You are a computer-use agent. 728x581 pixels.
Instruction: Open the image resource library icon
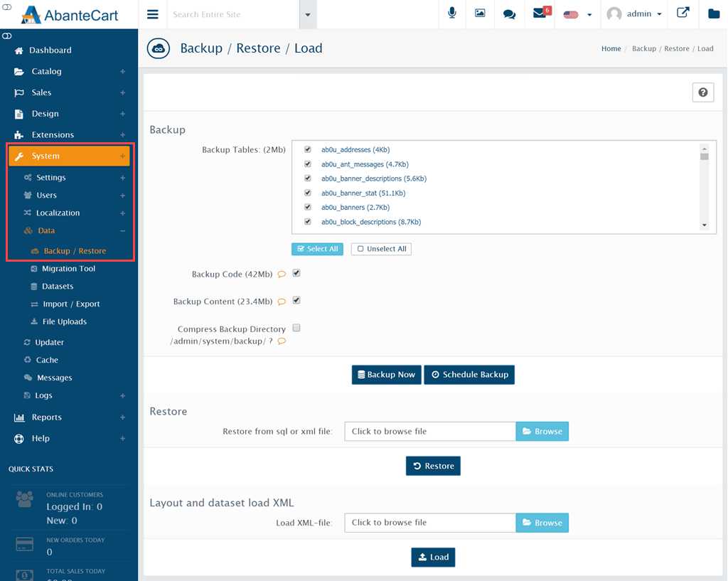coord(480,14)
